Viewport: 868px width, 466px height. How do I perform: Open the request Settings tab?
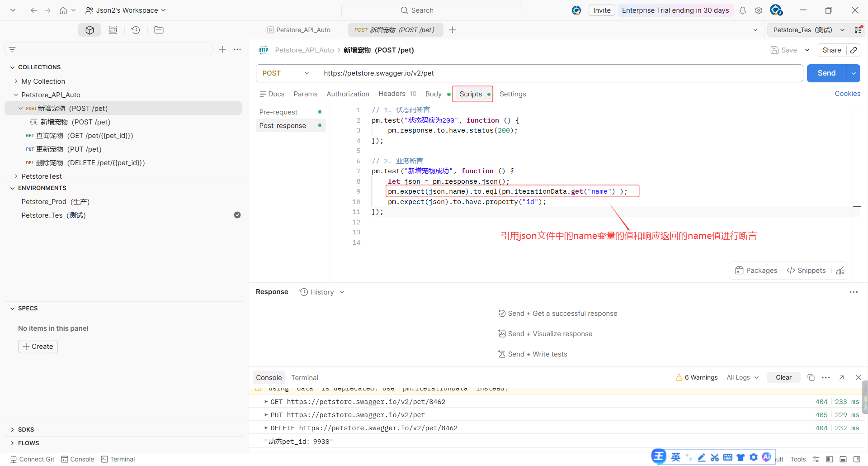pyautogui.click(x=513, y=94)
